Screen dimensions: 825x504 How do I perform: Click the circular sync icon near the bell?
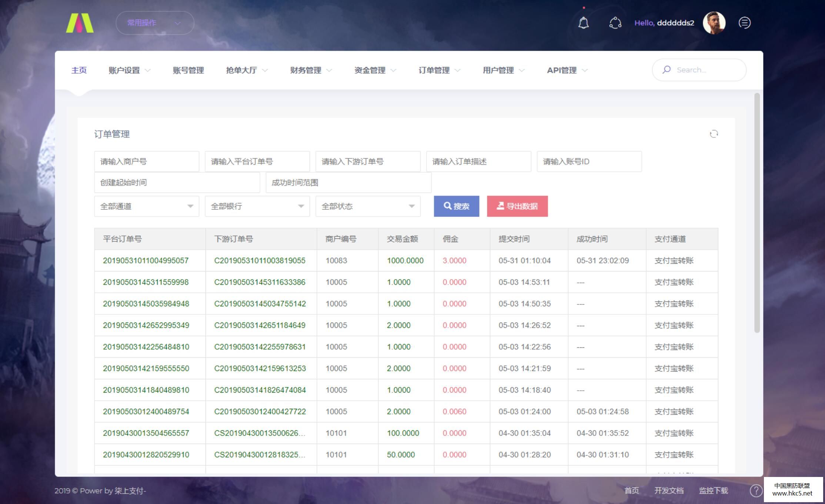point(615,23)
